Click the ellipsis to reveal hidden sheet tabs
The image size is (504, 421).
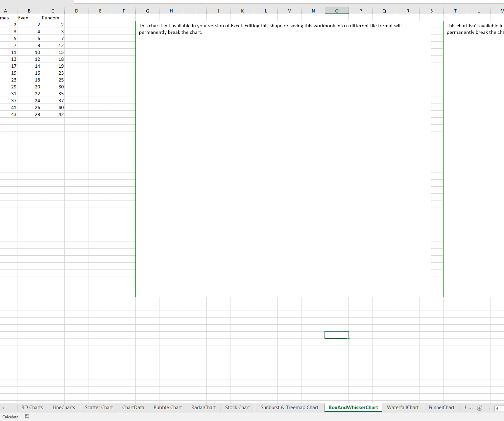click(470, 408)
